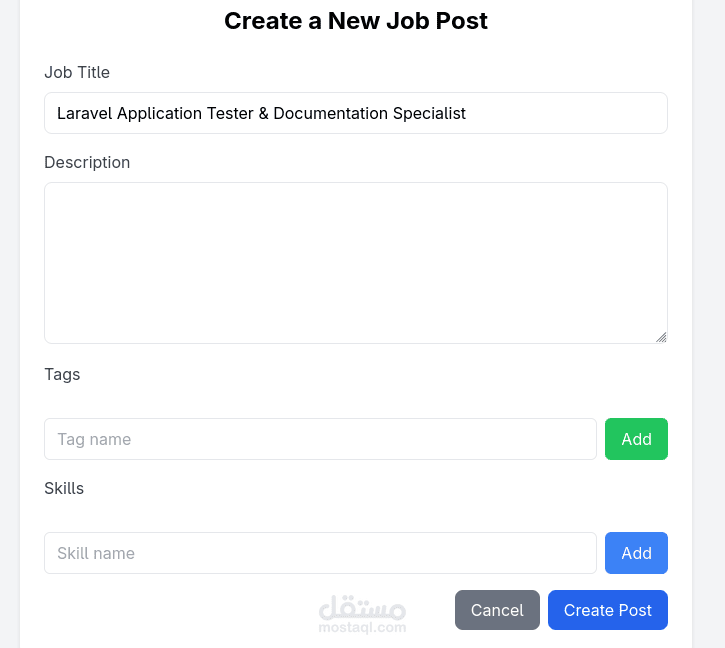Screen dimensions: 725x648
Task: Click the 'Create a New Job Post' heading
Action: pyautogui.click(x=356, y=21)
